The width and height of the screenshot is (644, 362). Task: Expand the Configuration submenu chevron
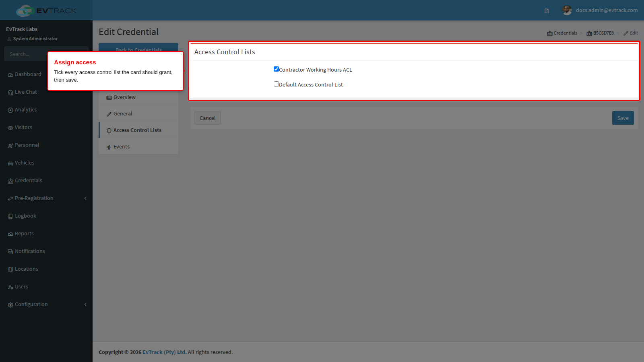tap(85, 304)
